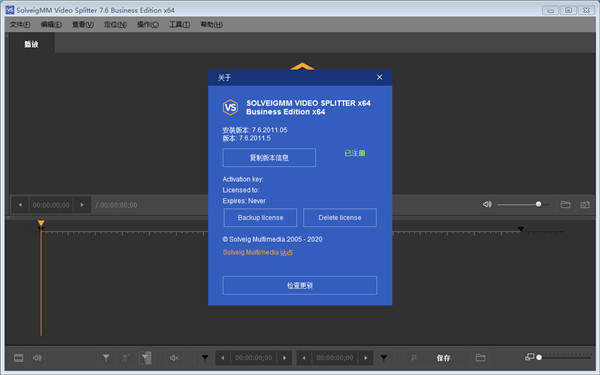
Task: Select the 播放 tab
Action: (31, 44)
